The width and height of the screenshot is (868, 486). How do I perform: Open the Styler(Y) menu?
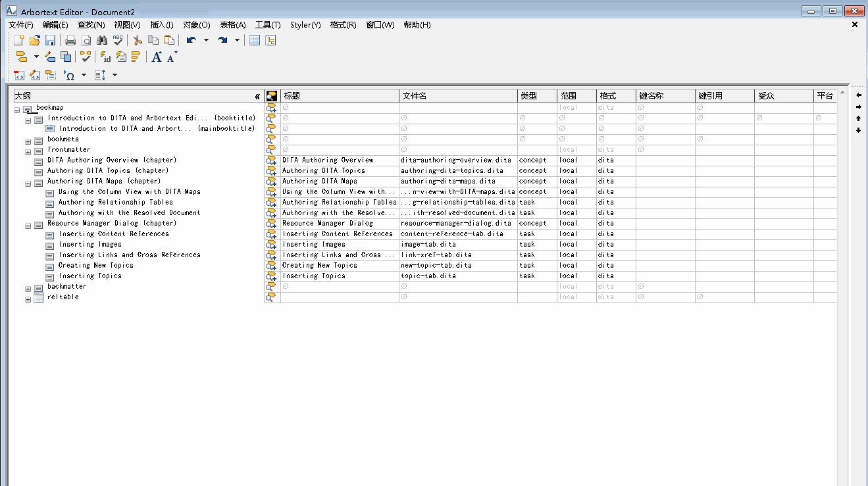point(306,25)
